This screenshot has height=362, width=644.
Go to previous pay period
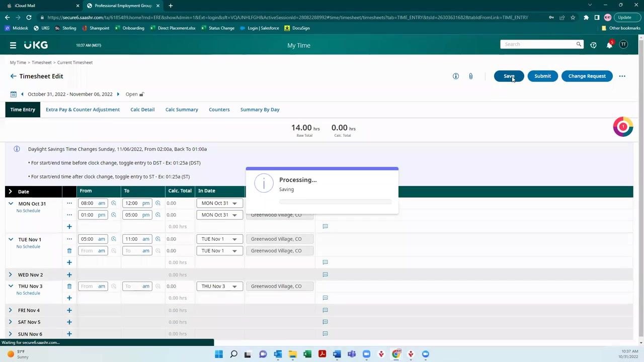(x=22, y=94)
